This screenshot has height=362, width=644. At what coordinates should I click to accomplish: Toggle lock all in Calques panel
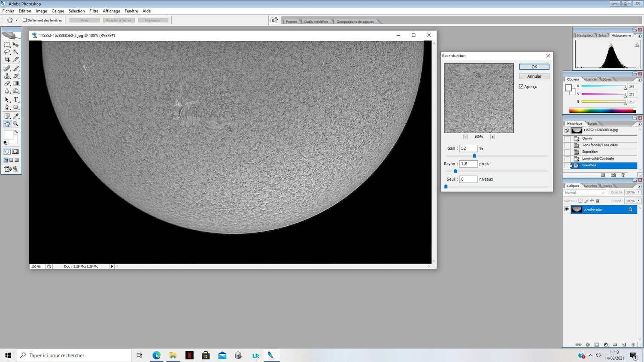tap(598, 201)
